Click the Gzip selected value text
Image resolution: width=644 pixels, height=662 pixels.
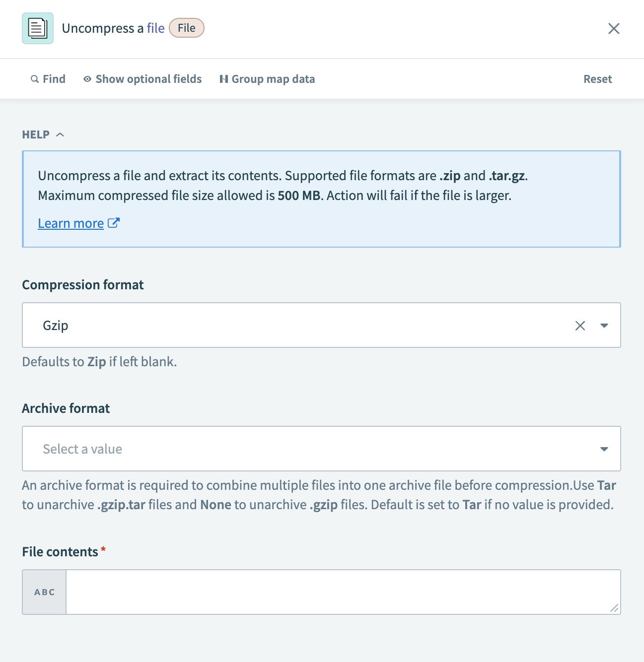tap(56, 326)
